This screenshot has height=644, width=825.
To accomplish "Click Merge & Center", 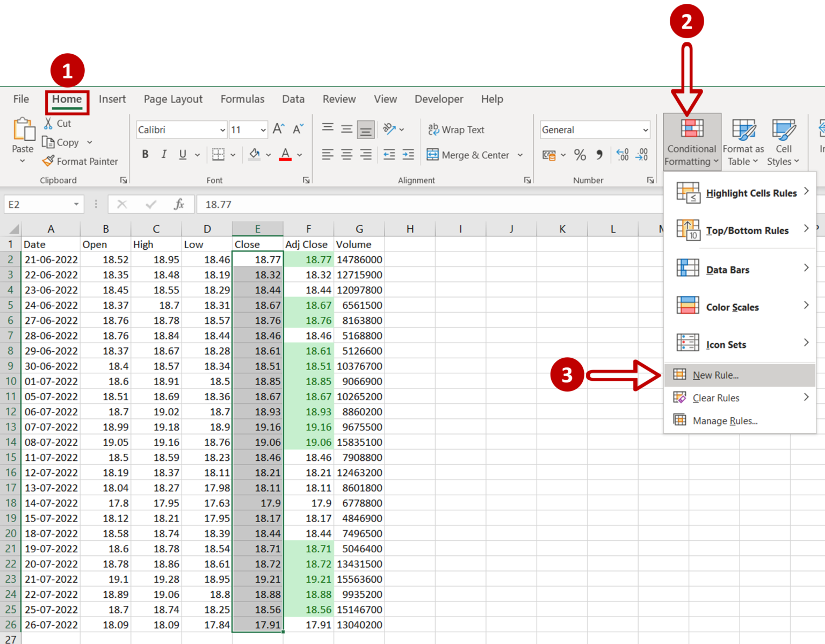I will coord(468,155).
